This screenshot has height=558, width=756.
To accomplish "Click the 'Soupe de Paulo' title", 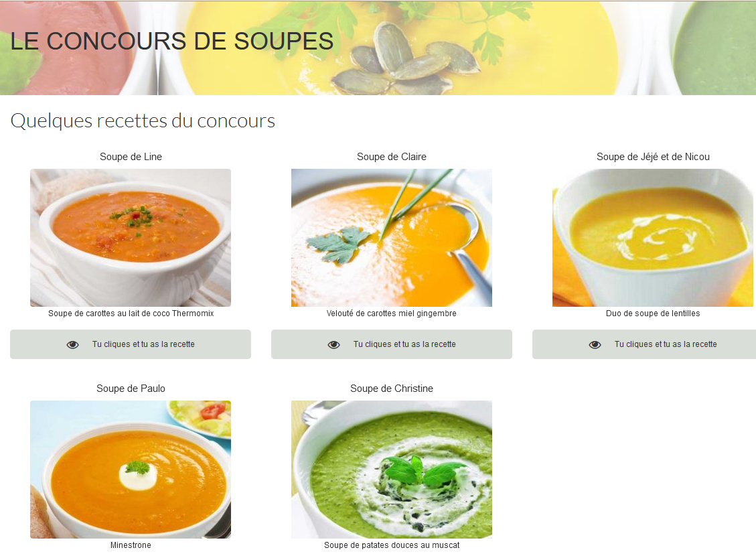I will pyautogui.click(x=131, y=389).
